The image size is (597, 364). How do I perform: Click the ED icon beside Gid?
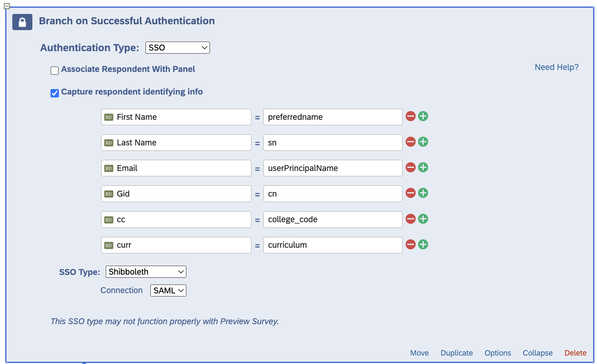(x=109, y=193)
